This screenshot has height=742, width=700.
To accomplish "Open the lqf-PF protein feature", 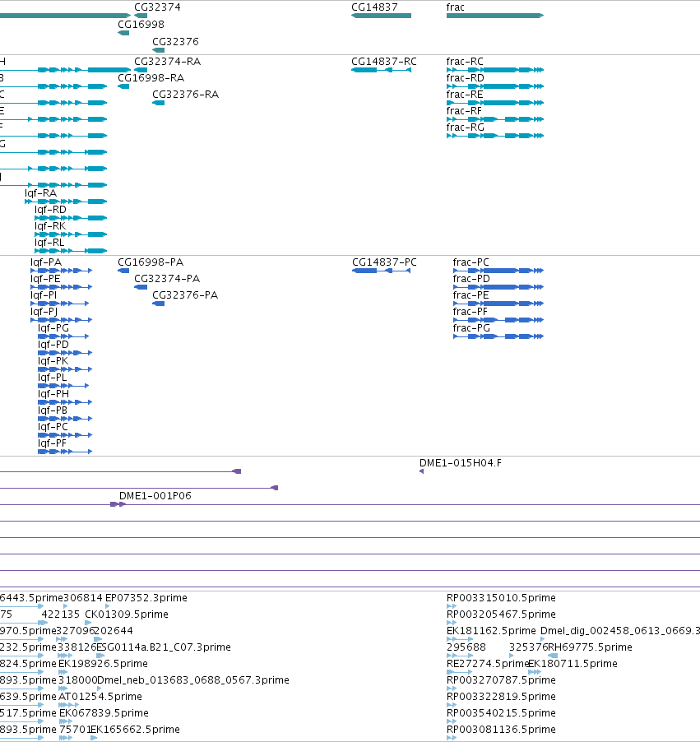I will click(x=65, y=452).
